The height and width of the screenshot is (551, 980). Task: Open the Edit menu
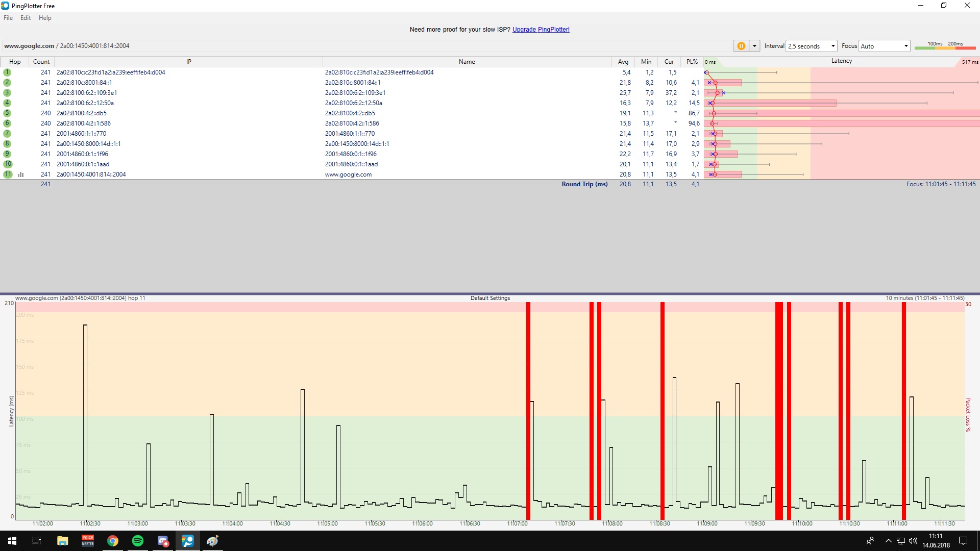26,18
